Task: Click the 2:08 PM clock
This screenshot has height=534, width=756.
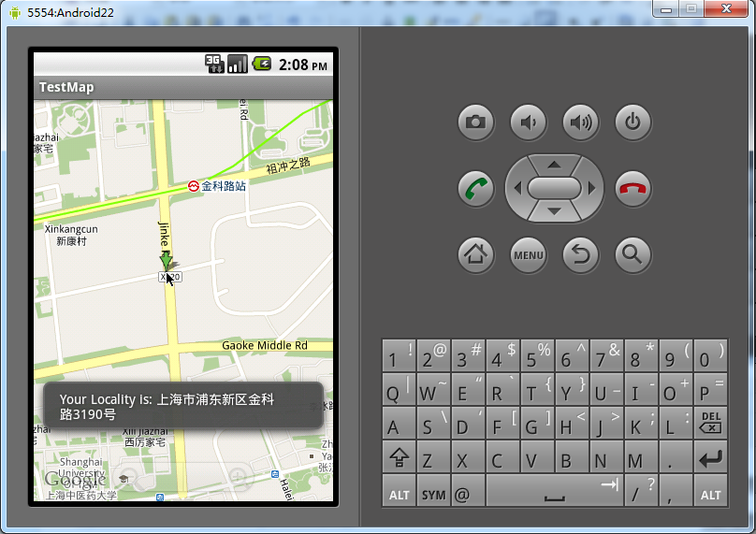Action: coord(303,65)
